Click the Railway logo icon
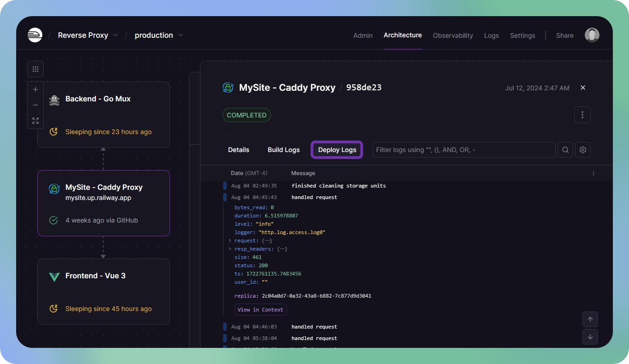This screenshot has height=364, width=629. click(35, 35)
